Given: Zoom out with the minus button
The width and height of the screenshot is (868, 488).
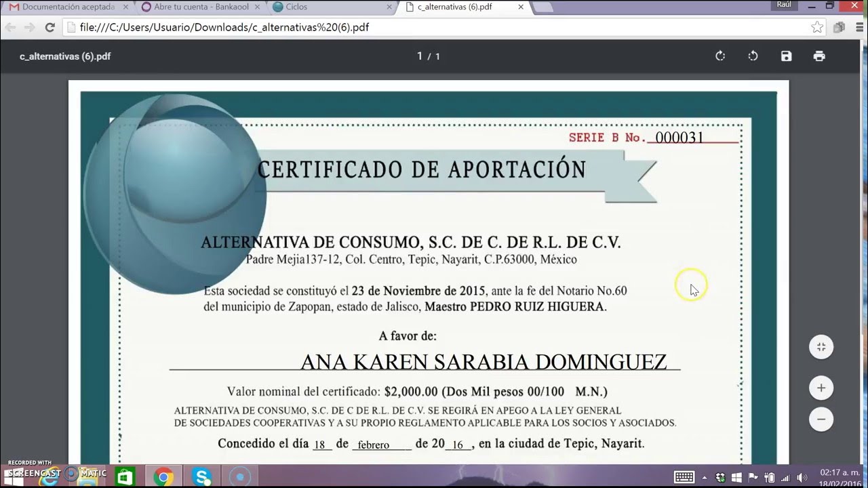Looking at the screenshot, I should coord(821,420).
